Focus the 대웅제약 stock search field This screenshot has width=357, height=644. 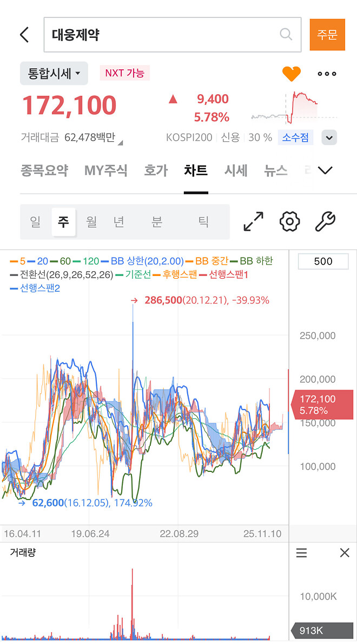(173, 35)
